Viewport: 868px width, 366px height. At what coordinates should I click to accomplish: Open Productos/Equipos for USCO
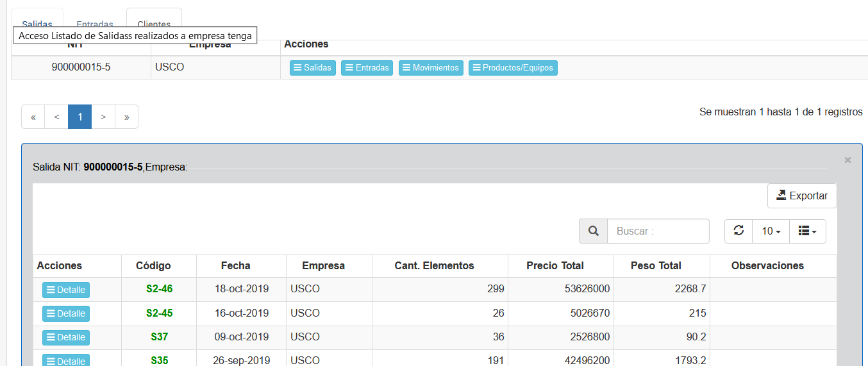[x=513, y=67]
